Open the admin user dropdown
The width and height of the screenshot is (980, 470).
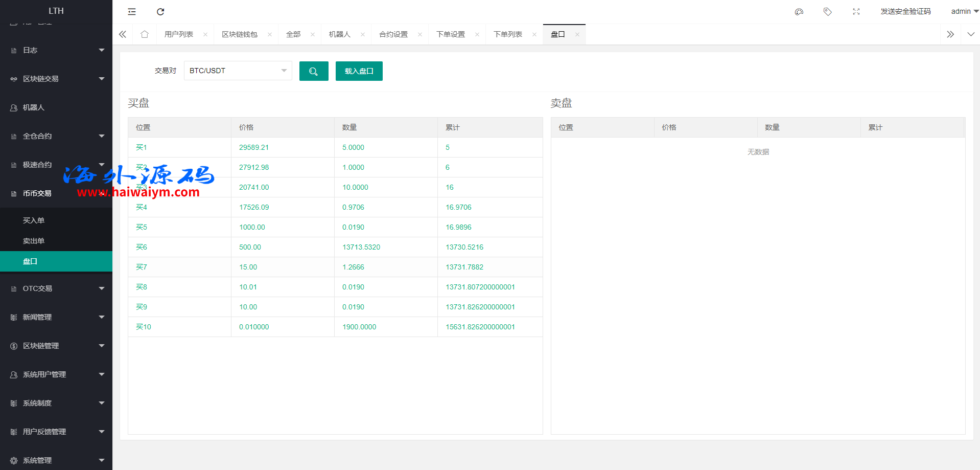point(964,11)
